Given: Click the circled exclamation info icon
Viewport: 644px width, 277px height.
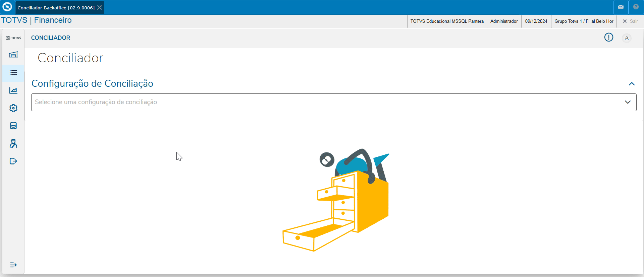Looking at the screenshot, I should [x=609, y=37].
